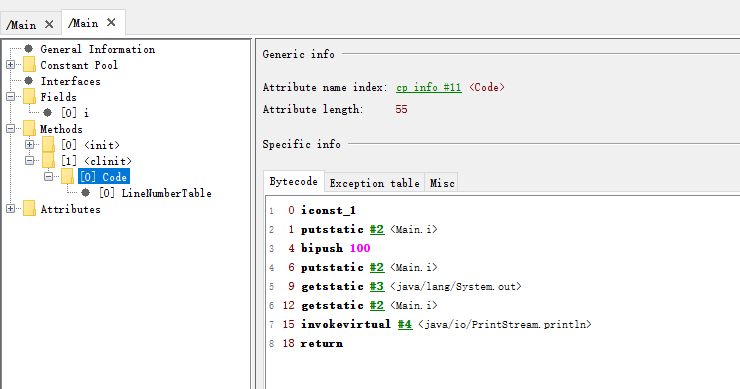Viewport: 740px width, 389px height.
Task: Expand the Constant Pool node
Action: tap(10, 65)
